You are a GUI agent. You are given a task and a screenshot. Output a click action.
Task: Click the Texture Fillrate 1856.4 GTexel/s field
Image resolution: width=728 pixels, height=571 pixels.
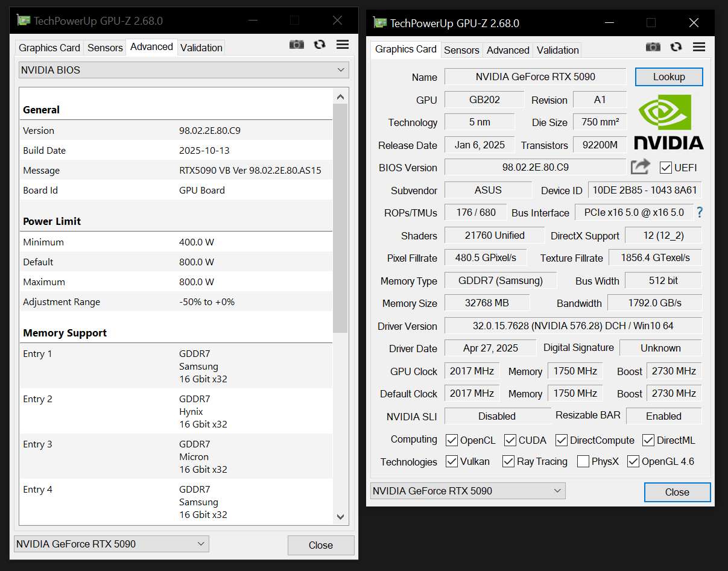tap(655, 257)
